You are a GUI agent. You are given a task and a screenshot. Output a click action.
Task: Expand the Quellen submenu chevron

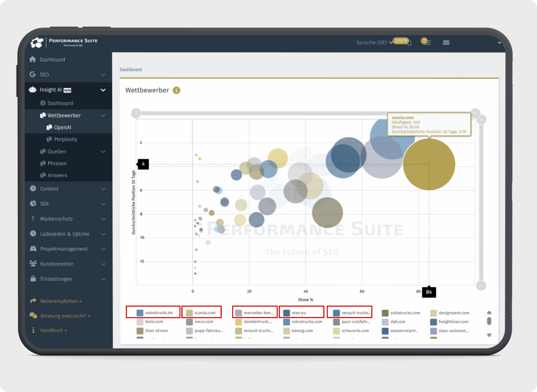coord(103,151)
